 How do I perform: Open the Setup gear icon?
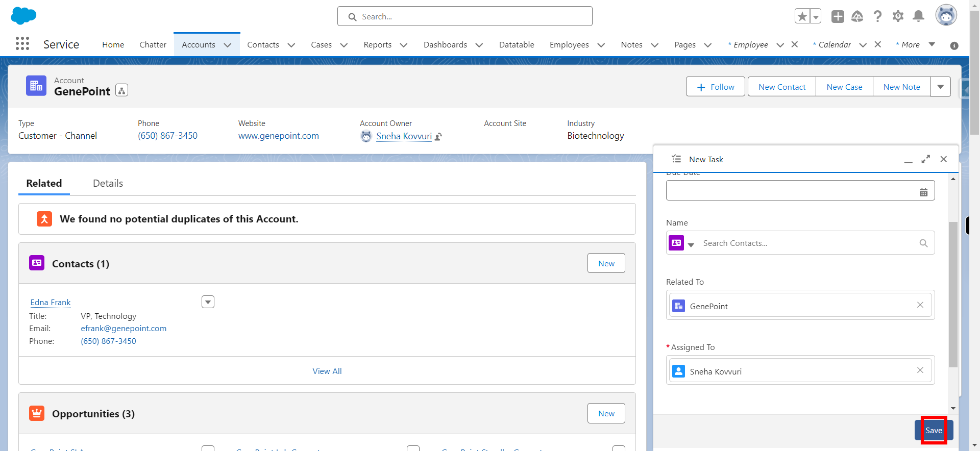click(x=898, y=16)
